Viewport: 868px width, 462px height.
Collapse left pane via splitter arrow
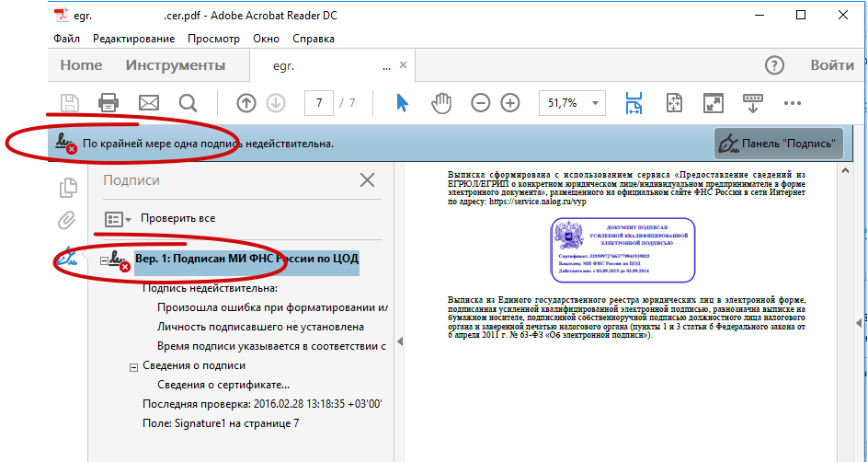pyautogui.click(x=400, y=341)
